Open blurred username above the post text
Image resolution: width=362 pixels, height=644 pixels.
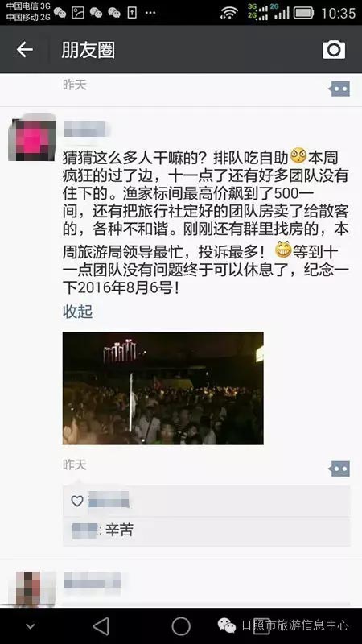click(87, 129)
